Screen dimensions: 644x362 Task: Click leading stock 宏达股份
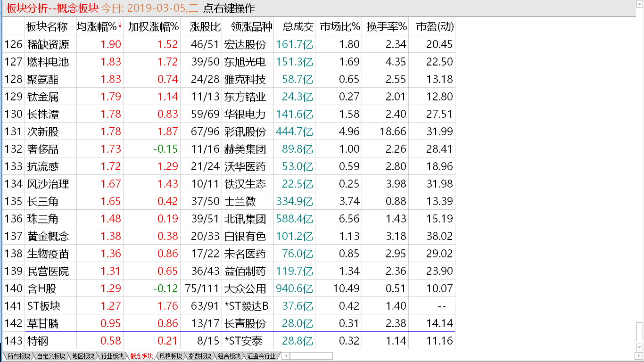[x=245, y=44]
